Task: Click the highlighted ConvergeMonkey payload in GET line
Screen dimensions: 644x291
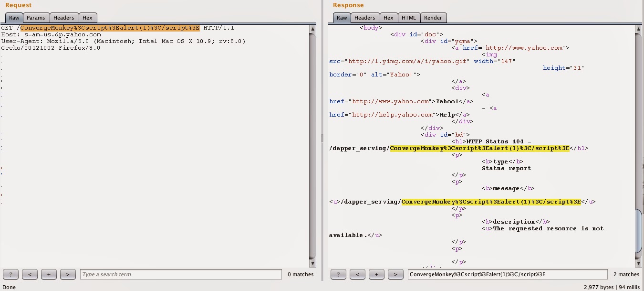Action: tap(110, 28)
